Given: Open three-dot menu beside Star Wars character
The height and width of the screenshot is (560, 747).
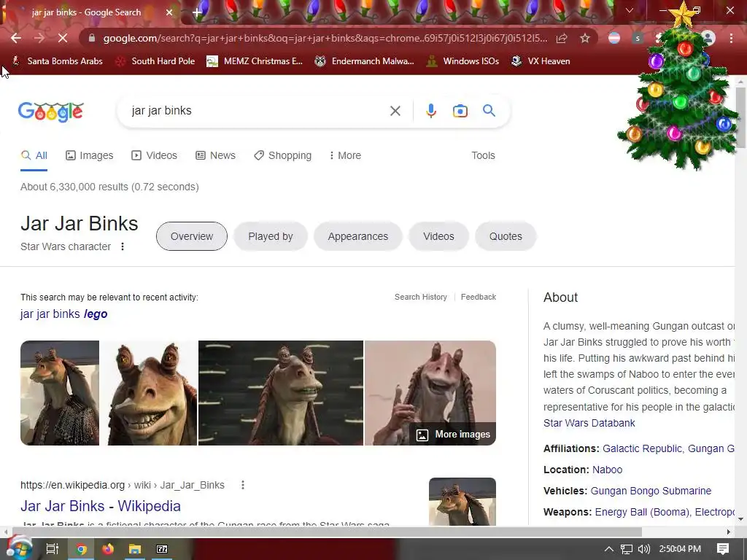Looking at the screenshot, I should click(x=123, y=246).
